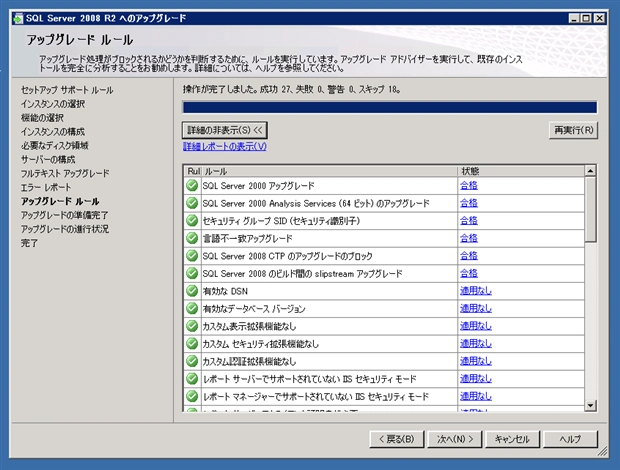Click the check icon beside カスタム認証拡張機能なし
The image size is (620, 470).
[192, 361]
